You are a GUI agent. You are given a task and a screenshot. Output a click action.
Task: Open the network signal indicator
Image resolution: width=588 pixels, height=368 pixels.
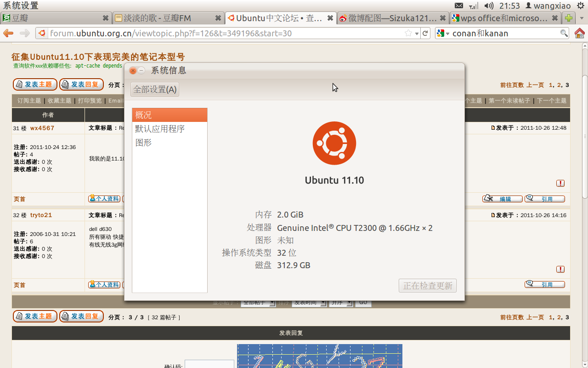[474, 6]
